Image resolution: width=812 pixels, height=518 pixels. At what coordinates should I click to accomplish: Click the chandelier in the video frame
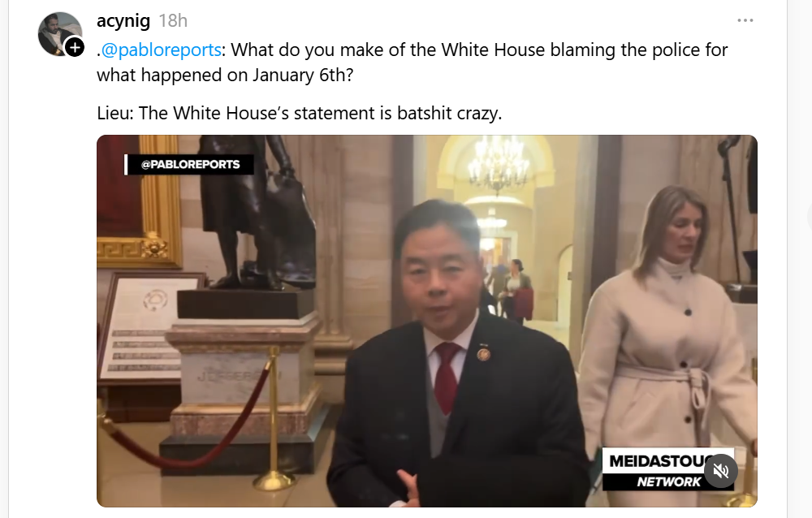pyautogui.click(x=499, y=165)
